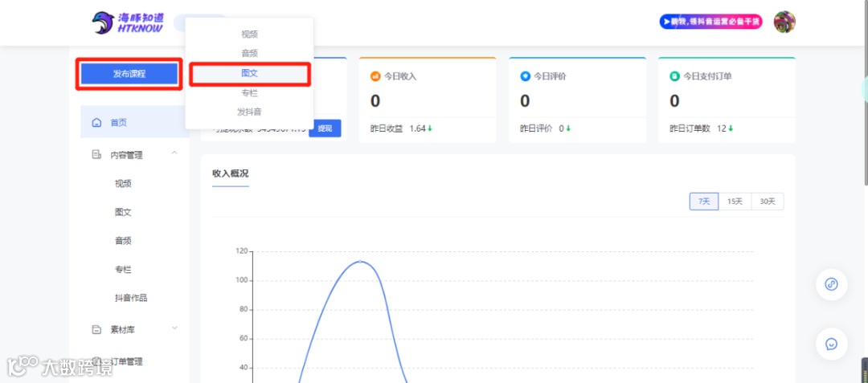
Task: Open the 抖音运营 promo banner
Action: (710, 22)
